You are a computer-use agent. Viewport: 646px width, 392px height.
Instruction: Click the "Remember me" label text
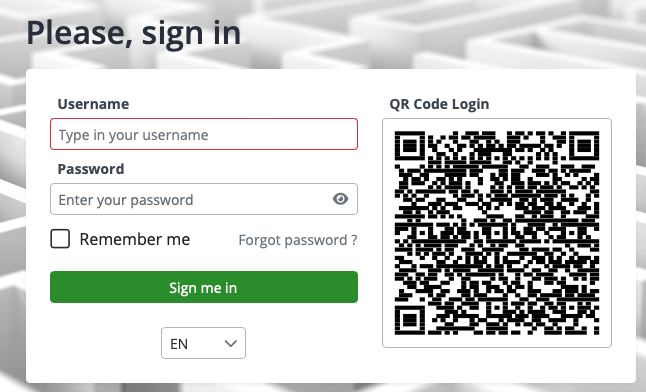click(135, 239)
